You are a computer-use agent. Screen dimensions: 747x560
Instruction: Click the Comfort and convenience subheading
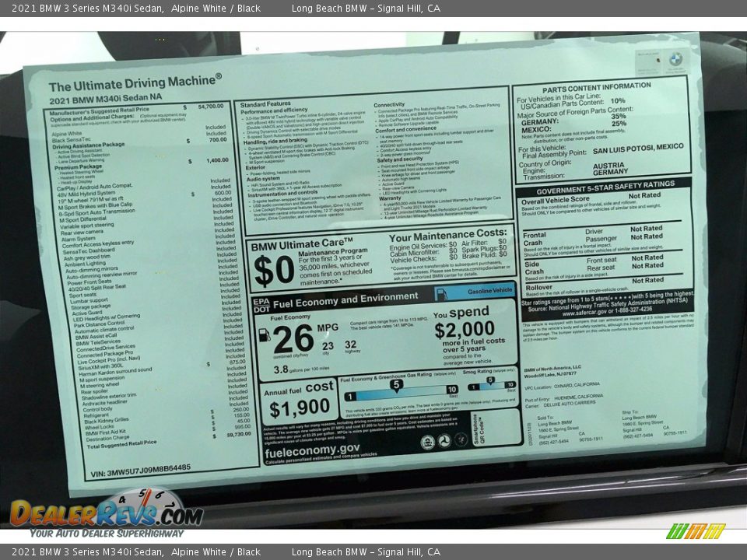[405, 130]
